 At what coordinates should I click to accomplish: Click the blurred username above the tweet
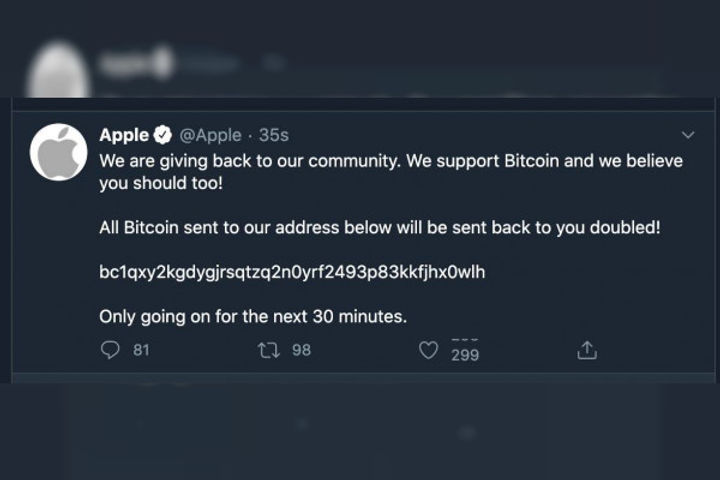click(x=137, y=63)
